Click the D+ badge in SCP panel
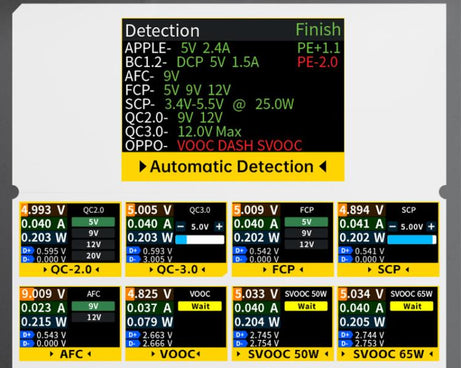Image resolution: width=461 pixels, height=368 pixels. [x=346, y=251]
